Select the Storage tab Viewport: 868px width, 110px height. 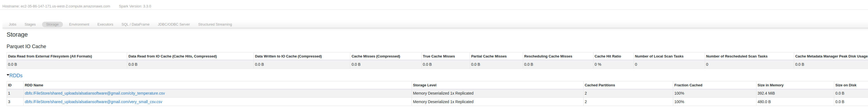[52, 24]
